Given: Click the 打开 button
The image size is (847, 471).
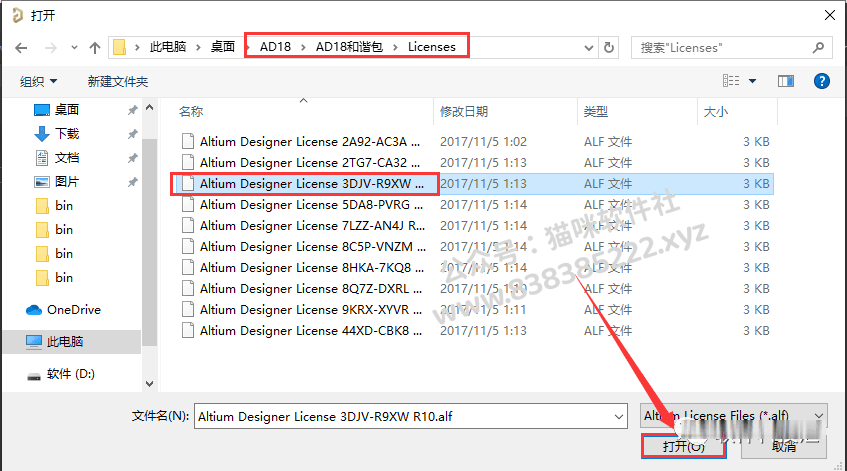Looking at the screenshot, I should tap(683, 446).
